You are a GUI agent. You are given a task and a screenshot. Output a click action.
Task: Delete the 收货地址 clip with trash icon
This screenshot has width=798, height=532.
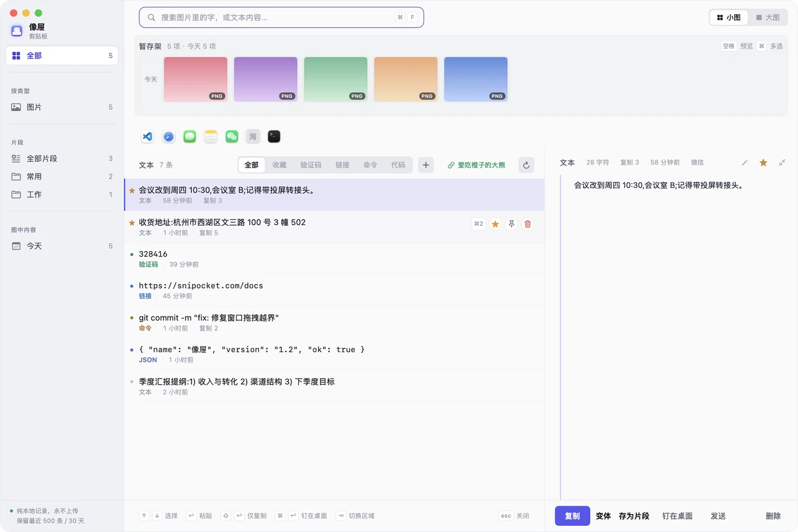coord(527,224)
